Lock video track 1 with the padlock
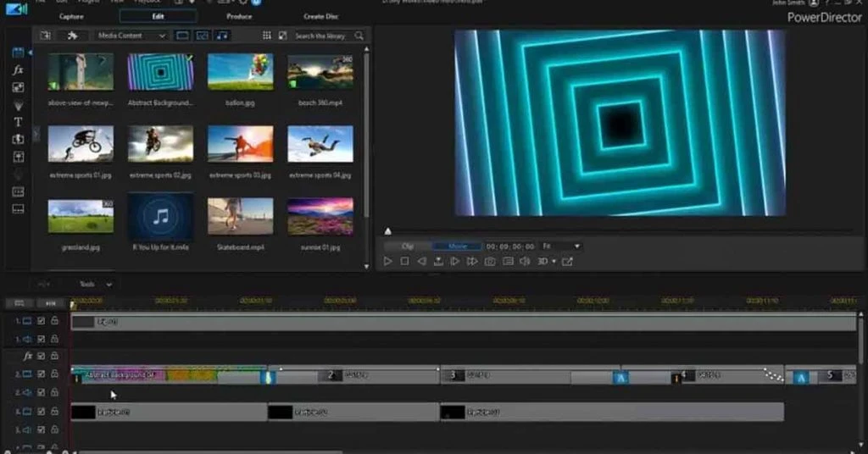 pyautogui.click(x=54, y=321)
